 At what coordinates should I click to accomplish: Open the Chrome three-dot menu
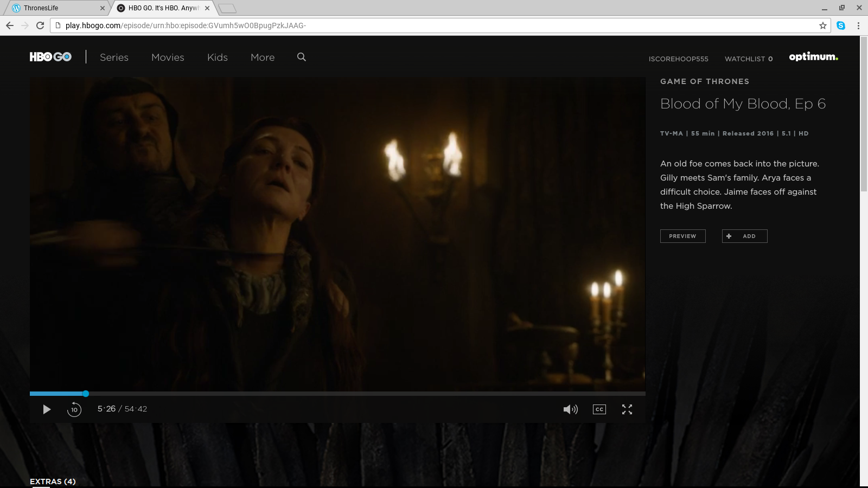858,25
